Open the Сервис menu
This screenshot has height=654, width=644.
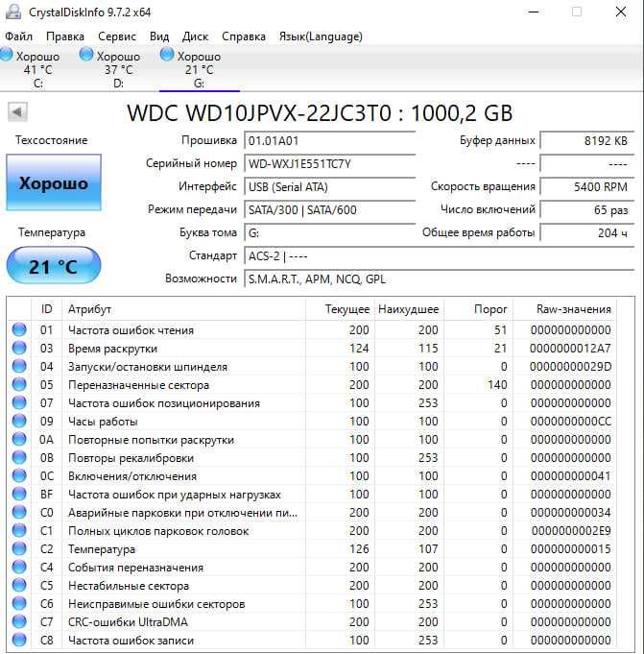[x=117, y=36]
